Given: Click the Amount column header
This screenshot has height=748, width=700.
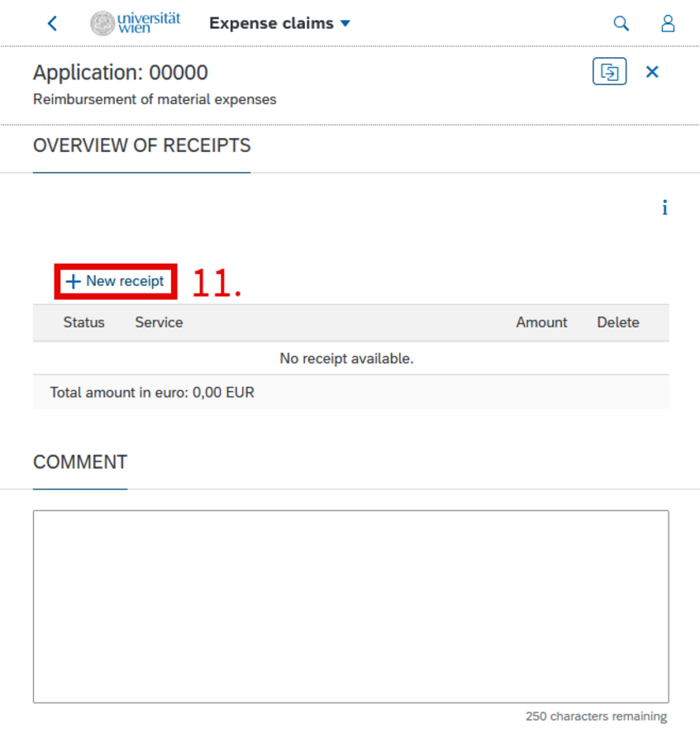Looking at the screenshot, I should [541, 322].
